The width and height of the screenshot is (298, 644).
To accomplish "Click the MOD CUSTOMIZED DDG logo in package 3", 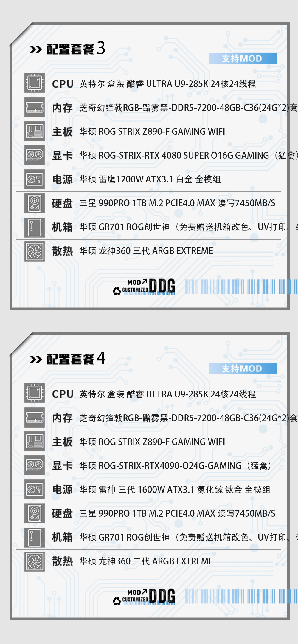I will [144, 287].
